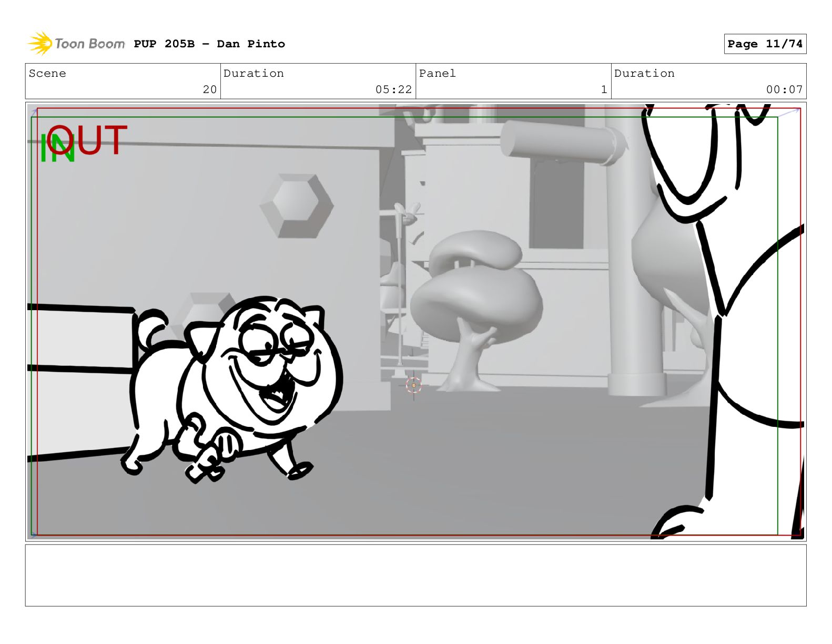
Task: Click the 'Scene' header label
Action: (47, 74)
